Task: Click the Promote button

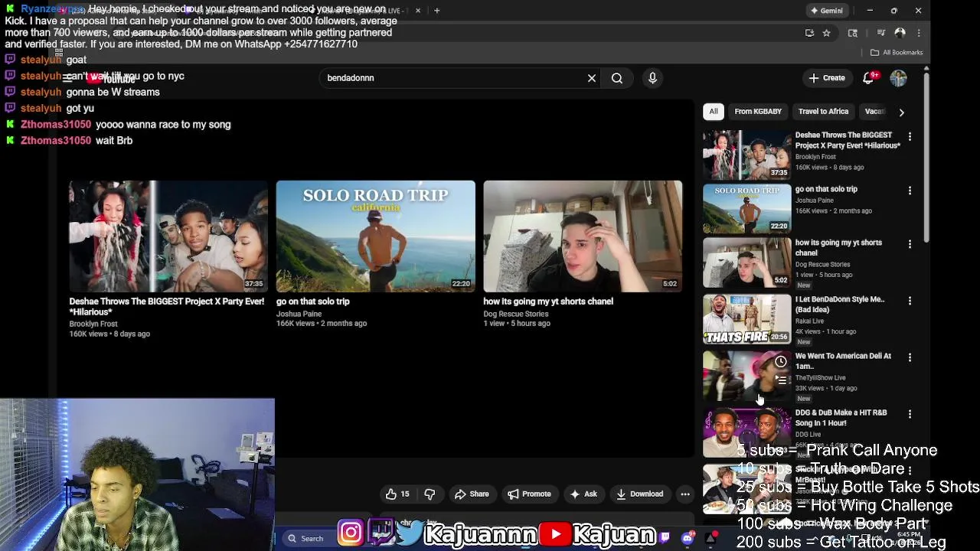Action: tap(530, 494)
